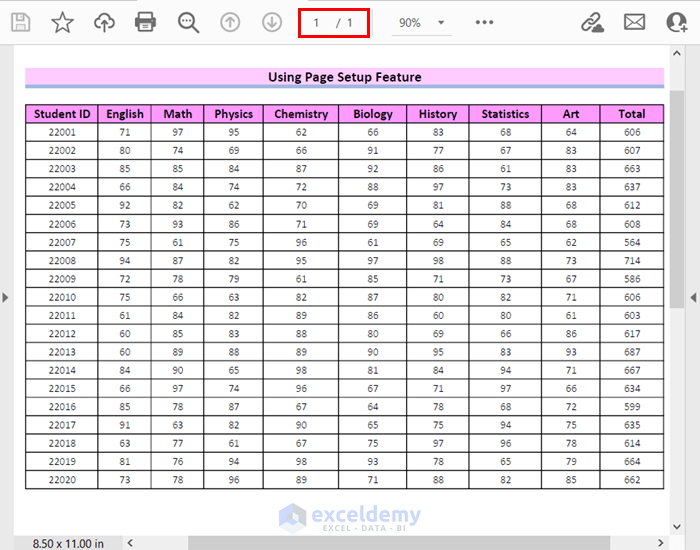The image size is (700, 550).
Task: Open more tools ellipsis menu
Action: coord(484,22)
